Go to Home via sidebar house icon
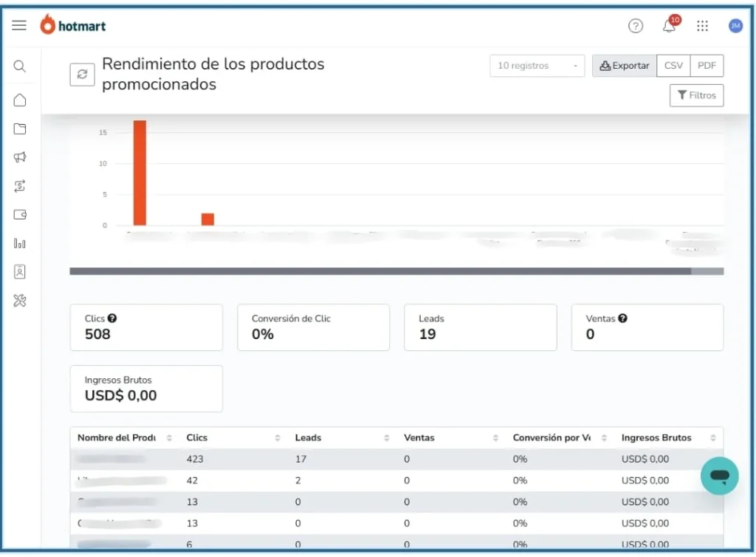 pyautogui.click(x=20, y=100)
